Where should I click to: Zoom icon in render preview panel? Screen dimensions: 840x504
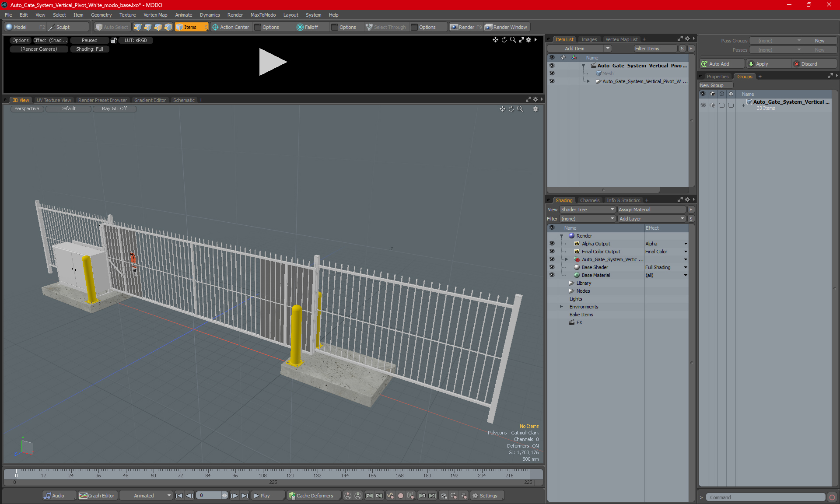[x=513, y=40]
